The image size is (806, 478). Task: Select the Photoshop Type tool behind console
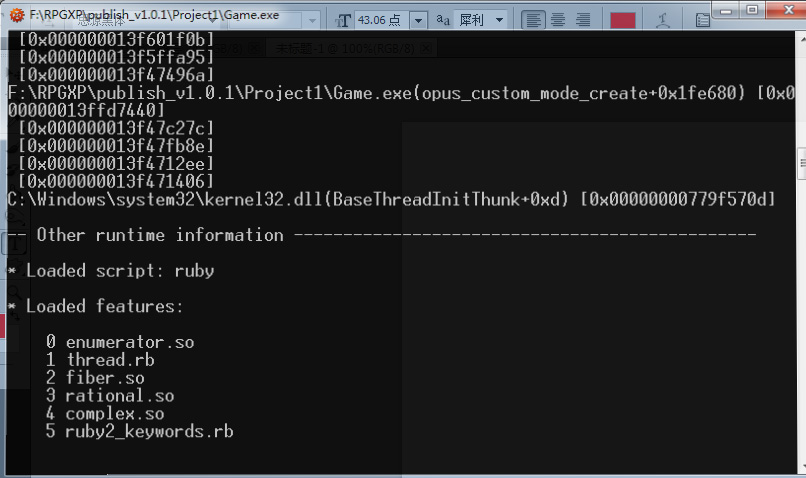[x=14, y=244]
